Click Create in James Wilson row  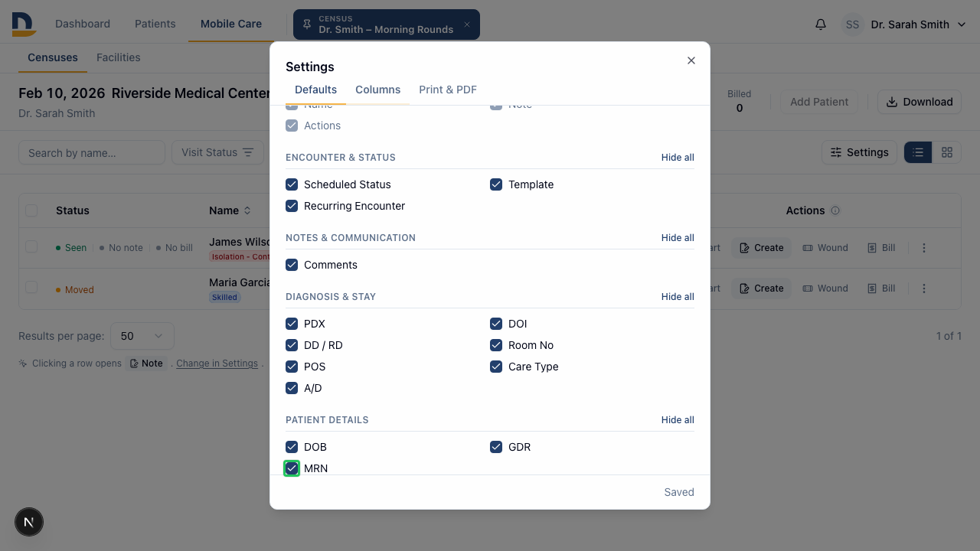(x=761, y=248)
